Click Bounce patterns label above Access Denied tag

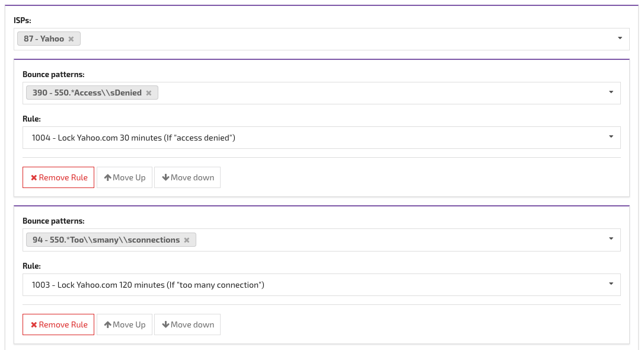(x=53, y=74)
